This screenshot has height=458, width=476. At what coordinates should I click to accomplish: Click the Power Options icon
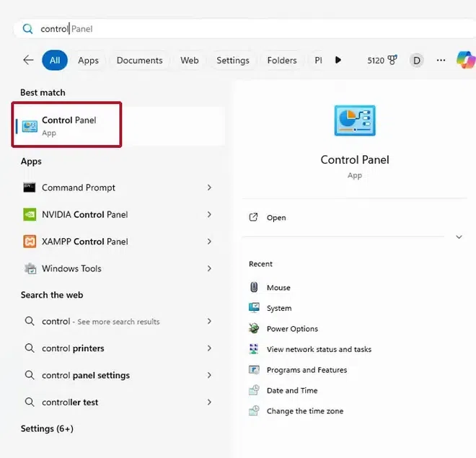pyautogui.click(x=254, y=328)
